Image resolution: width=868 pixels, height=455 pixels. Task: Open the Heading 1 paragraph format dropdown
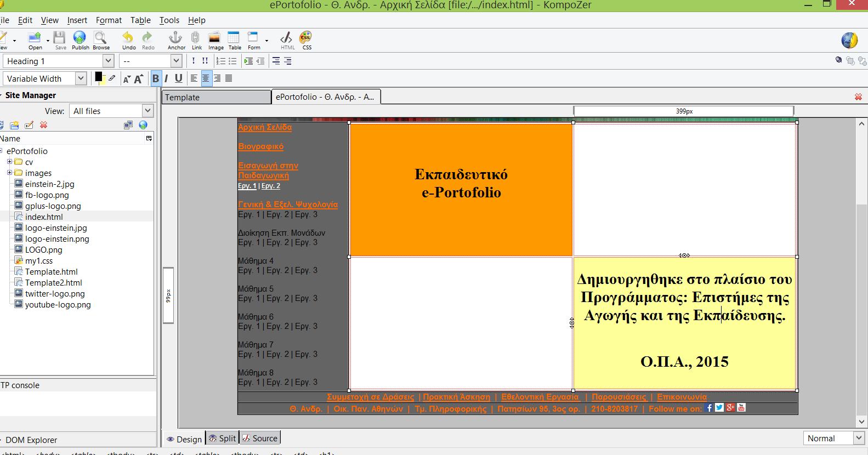(x=58, y=61)
